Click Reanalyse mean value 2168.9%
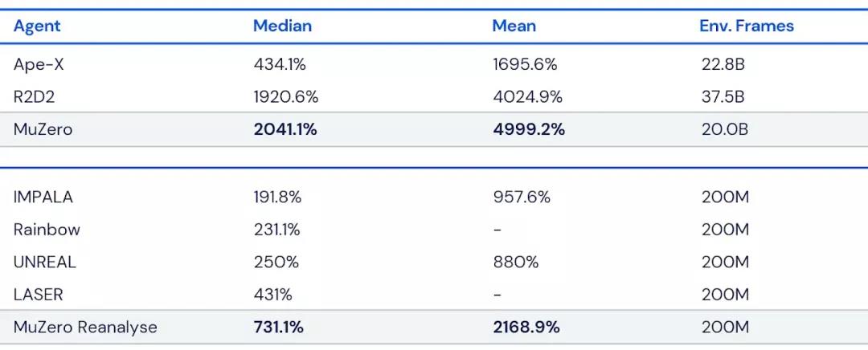 tap(526, 327)
